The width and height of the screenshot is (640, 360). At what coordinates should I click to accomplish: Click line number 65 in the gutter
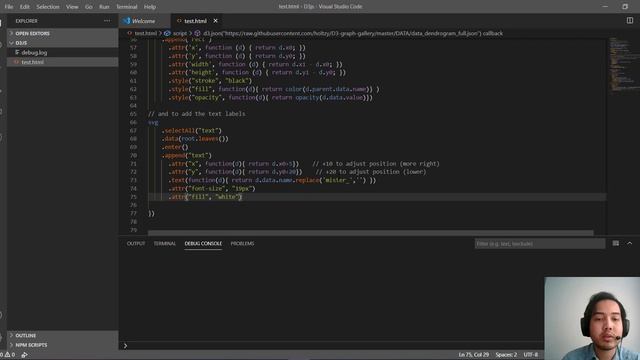point(133,114)
